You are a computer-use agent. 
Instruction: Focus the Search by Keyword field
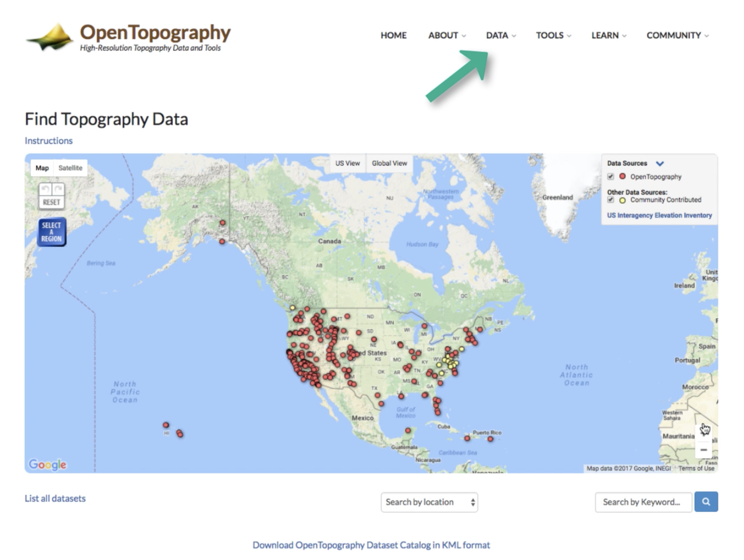tap(643, 502)
